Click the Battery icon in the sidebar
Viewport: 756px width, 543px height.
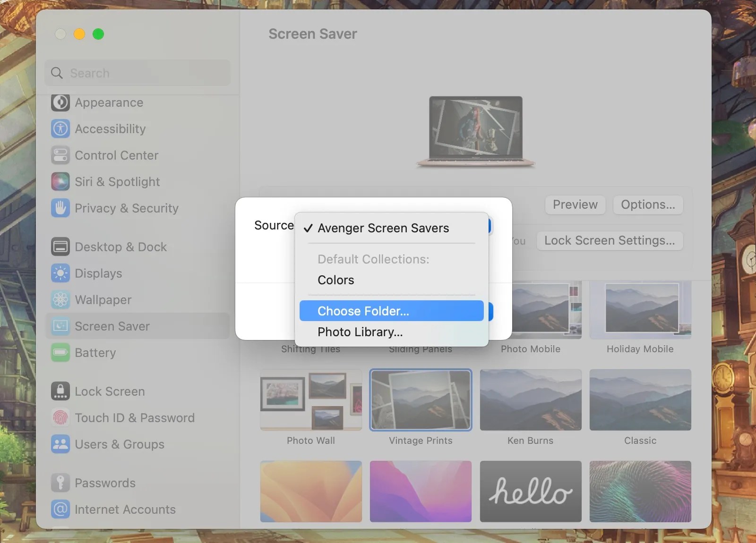(x=60, y=352)
